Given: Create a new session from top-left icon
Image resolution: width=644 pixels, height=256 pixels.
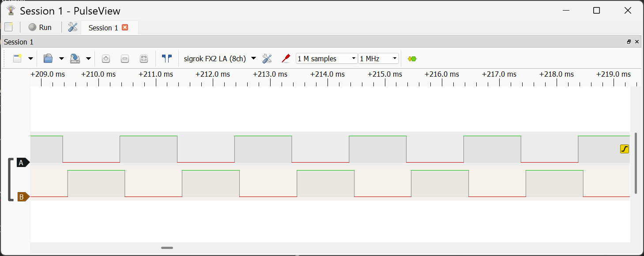Looking at the screenshot, I should pos(8,27).
